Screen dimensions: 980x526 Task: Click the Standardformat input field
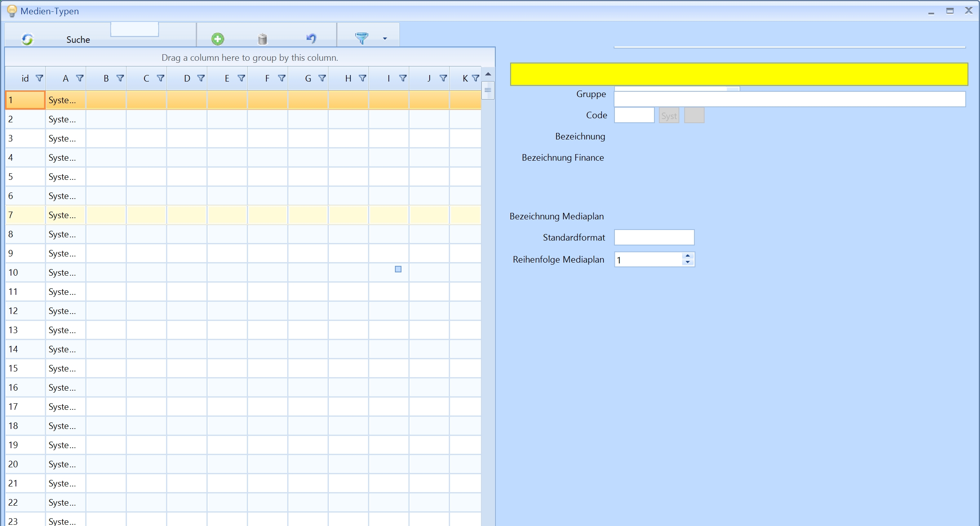(x=654, y=237)
